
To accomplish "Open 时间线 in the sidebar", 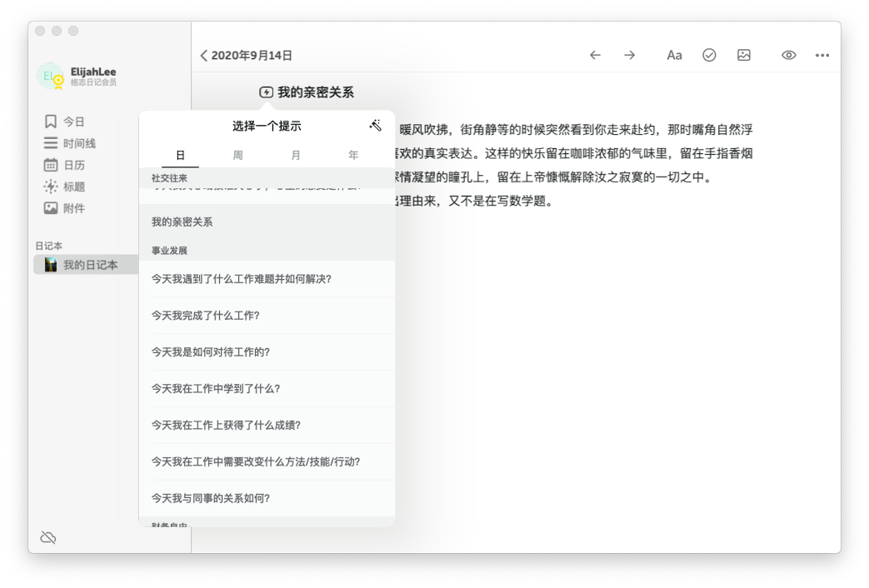I will (x=79, y=143).
